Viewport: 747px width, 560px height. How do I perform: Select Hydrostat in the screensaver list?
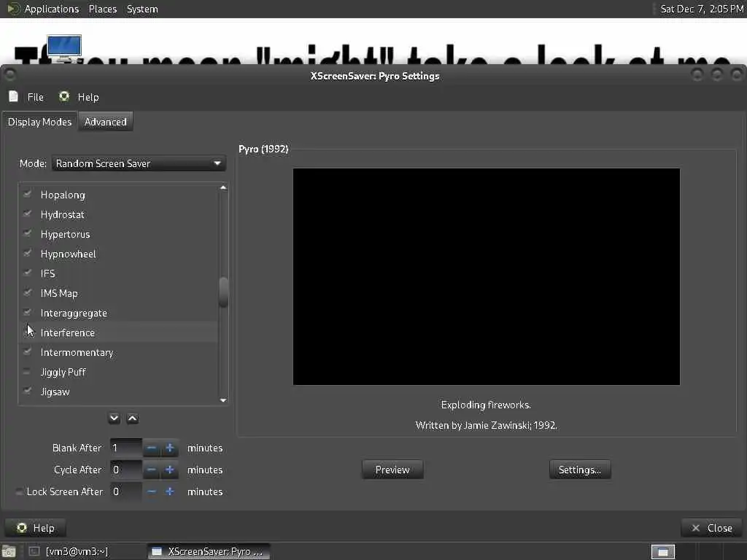63,215
